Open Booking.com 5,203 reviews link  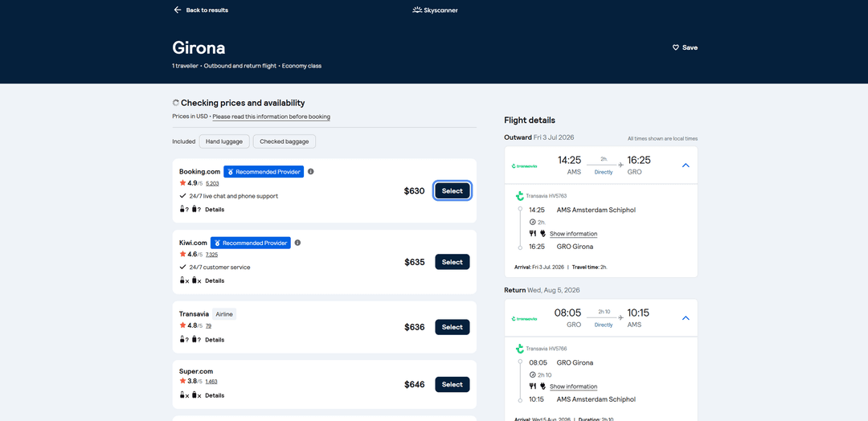212,184
